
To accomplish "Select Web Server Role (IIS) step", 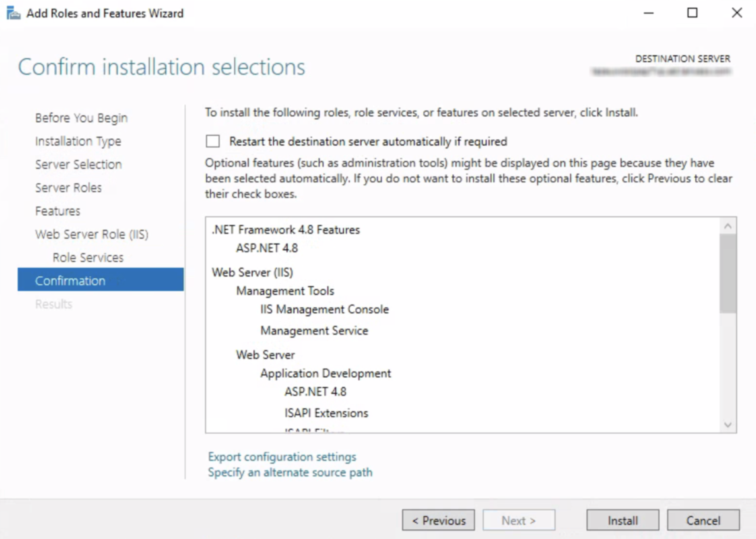I will click(92, 234).
